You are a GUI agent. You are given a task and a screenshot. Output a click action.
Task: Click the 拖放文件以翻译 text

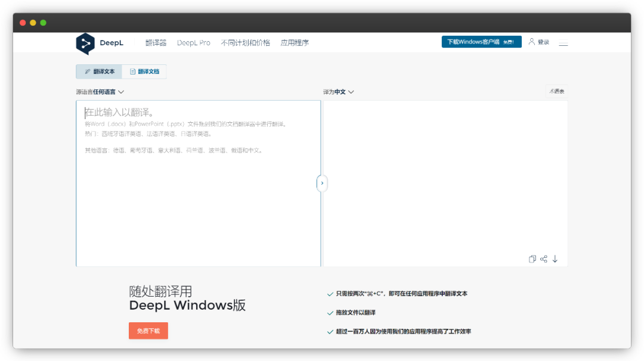355,313
